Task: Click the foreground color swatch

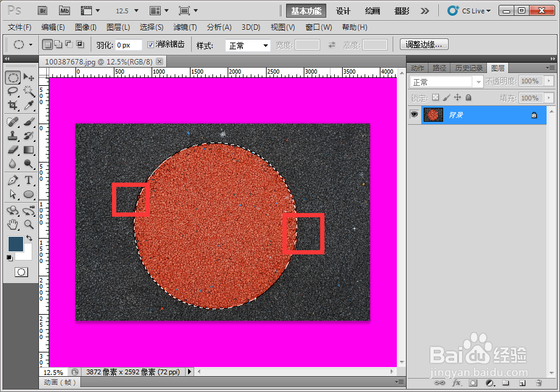Action: pyautogui.click(x=17, y=242)
